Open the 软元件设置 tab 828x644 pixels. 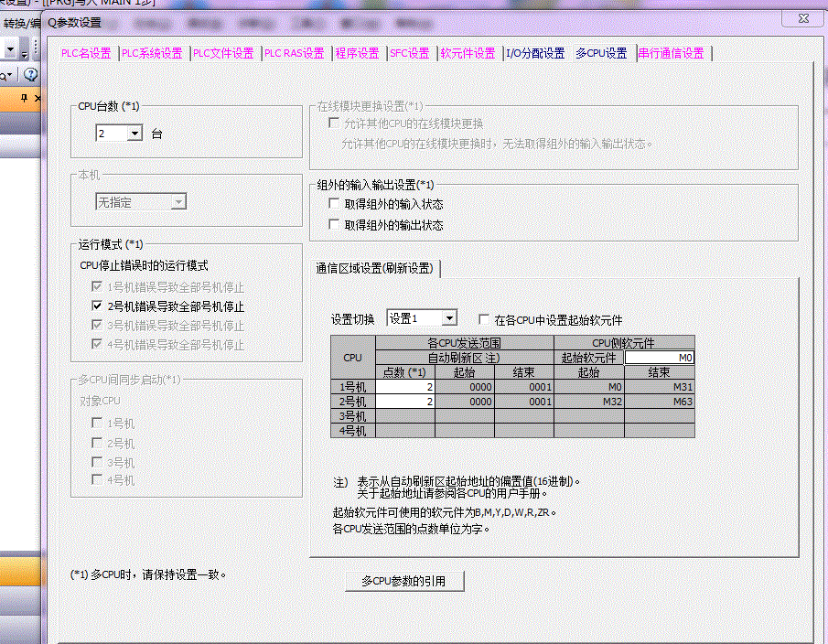tap(468, 53)
